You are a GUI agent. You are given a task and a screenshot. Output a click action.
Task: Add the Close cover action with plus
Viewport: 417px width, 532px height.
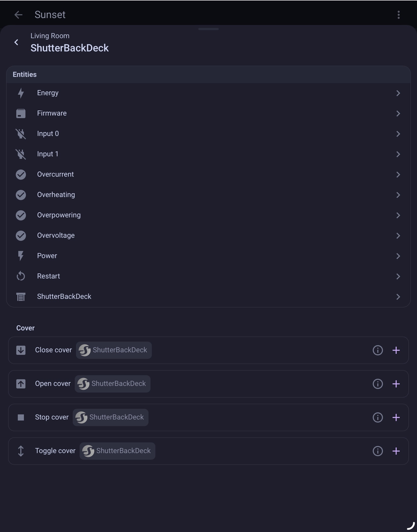coord(396,350)
